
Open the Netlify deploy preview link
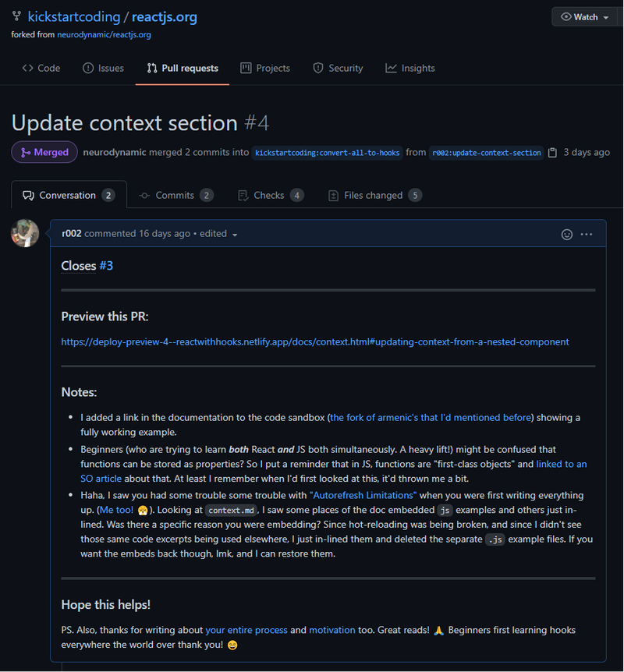[x=315, y=342]
